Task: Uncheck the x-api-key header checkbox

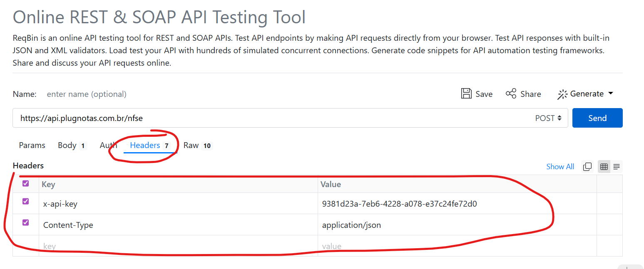Action: 25,202
